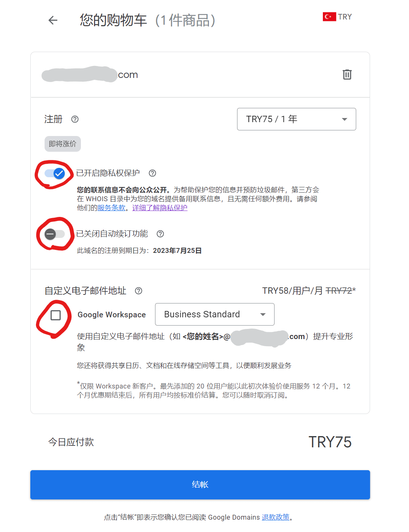Open the 退款政策 refund policy link
Viewport: 409px width, 532px height.
click(x=276, y=517)
